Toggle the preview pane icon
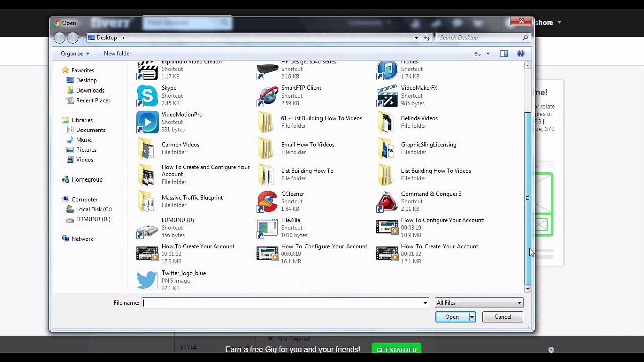644x362 pixels. click(504, 54)
